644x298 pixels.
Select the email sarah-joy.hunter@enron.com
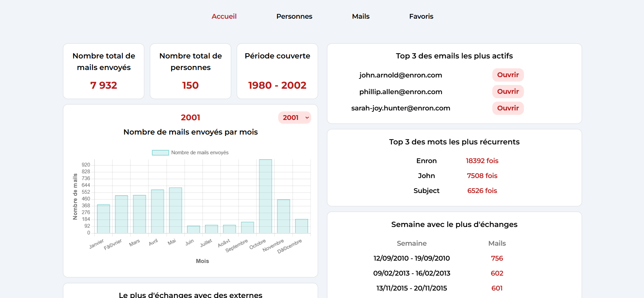click(401, 108)
